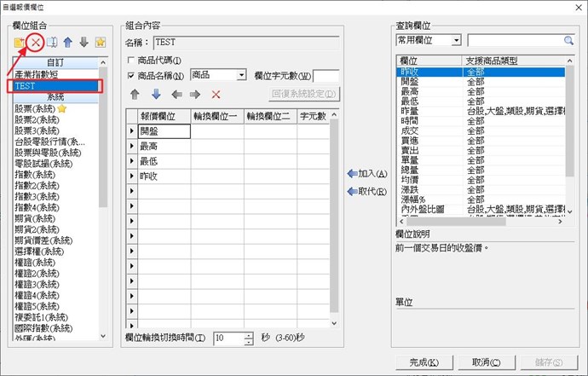
Task: Select 產業指數短 in custom group list
Action: [55, 74]
